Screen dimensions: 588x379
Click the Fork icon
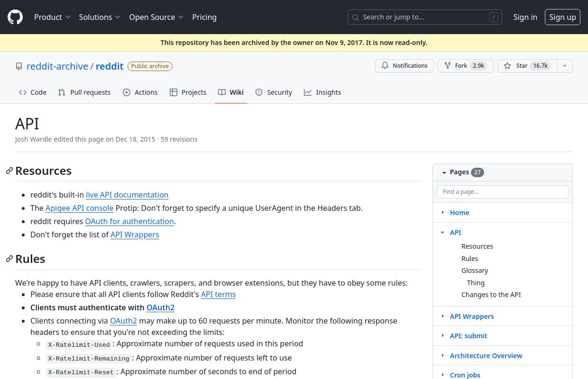(448, 66)
